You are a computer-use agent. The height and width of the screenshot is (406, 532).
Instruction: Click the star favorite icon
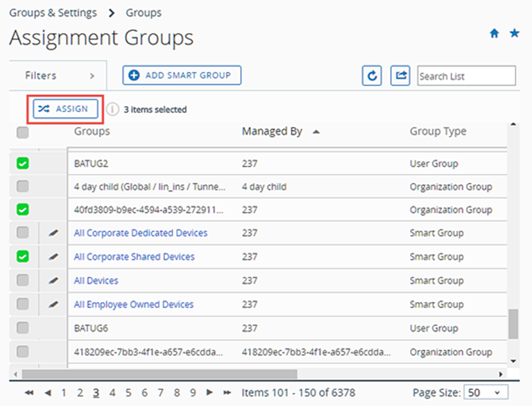pos(515,33)
